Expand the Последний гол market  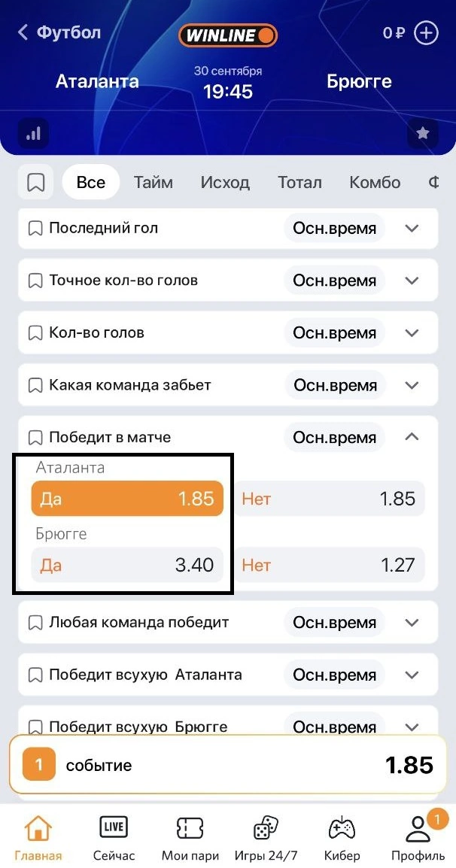[412, 229]
